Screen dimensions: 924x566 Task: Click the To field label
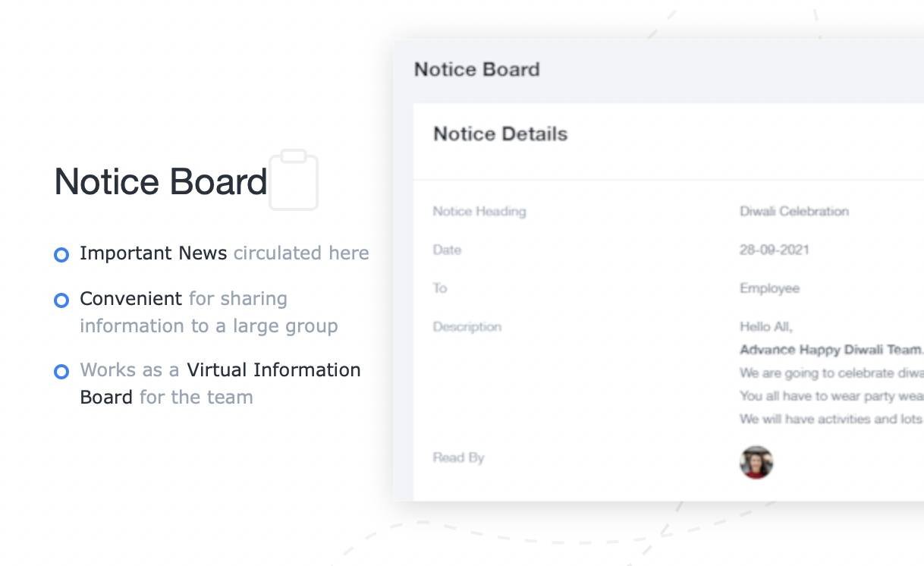[x=440, y=288]
